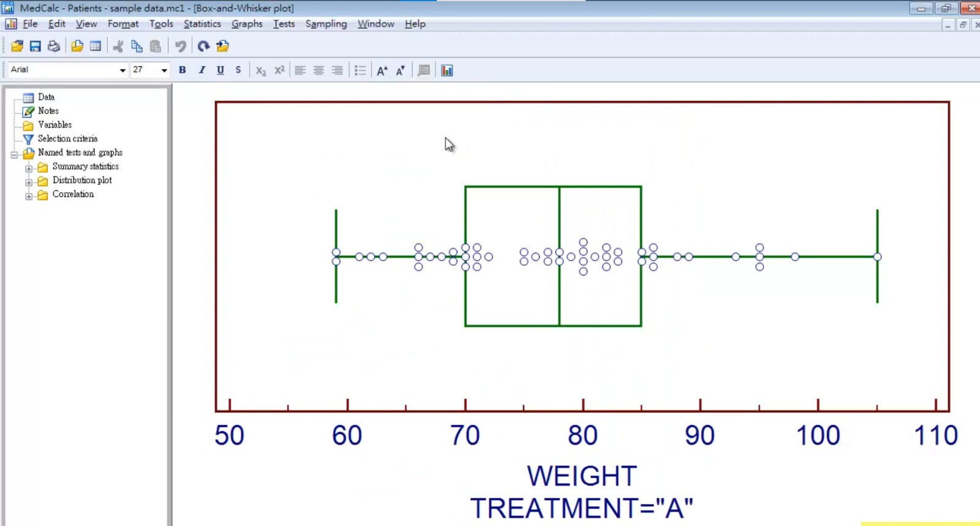
Task: Select Variables in the contents tree
Action: (x=55, y=124)
